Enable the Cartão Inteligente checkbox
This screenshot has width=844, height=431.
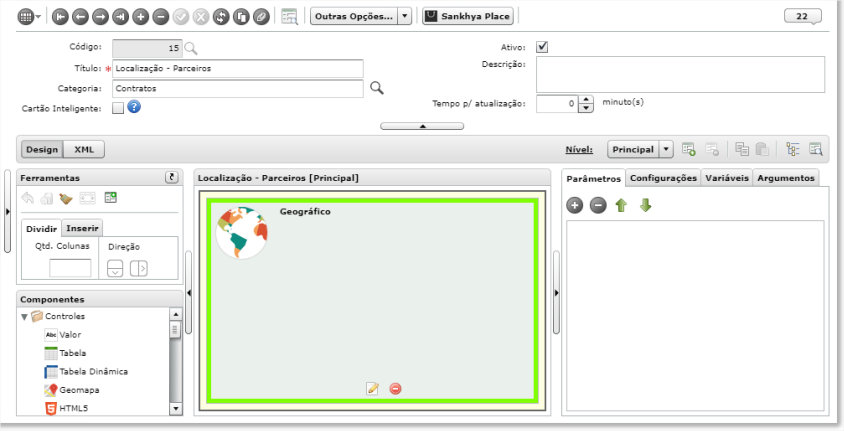click(118, 109)
